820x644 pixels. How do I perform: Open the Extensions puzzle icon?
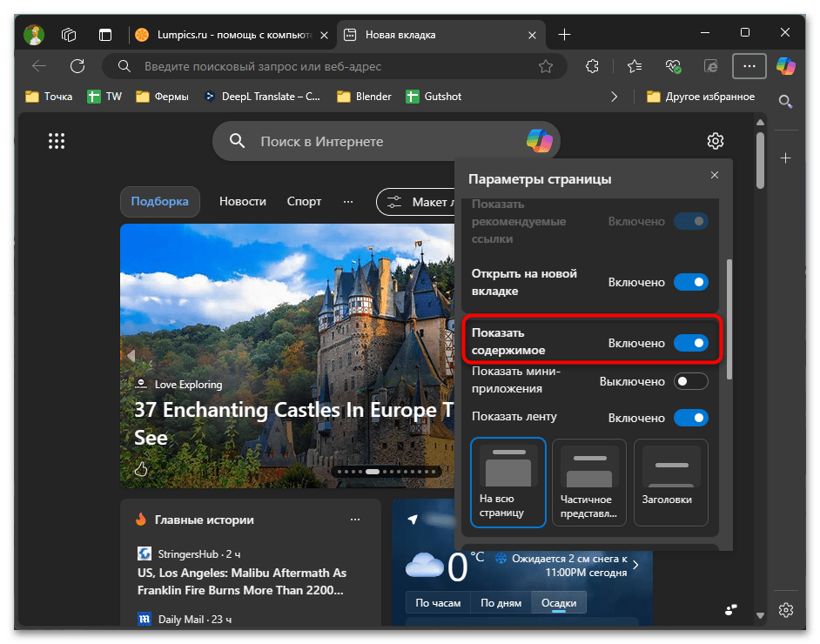(593, 66)
